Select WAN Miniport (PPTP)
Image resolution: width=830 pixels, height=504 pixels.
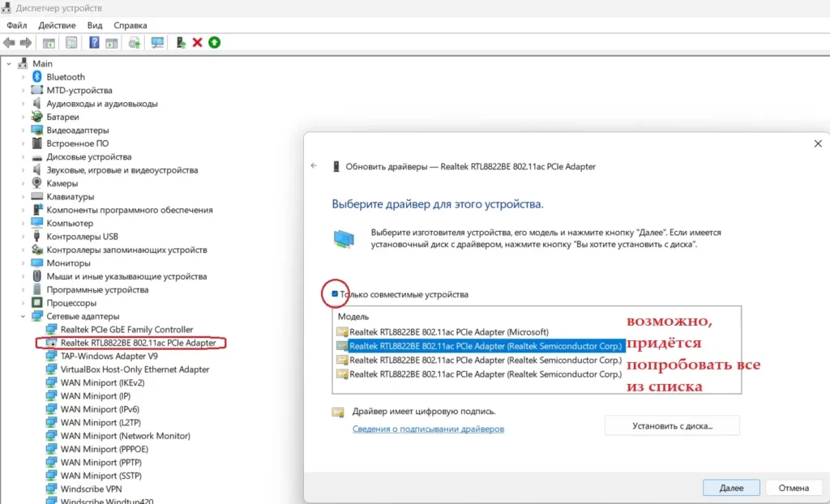101,462
